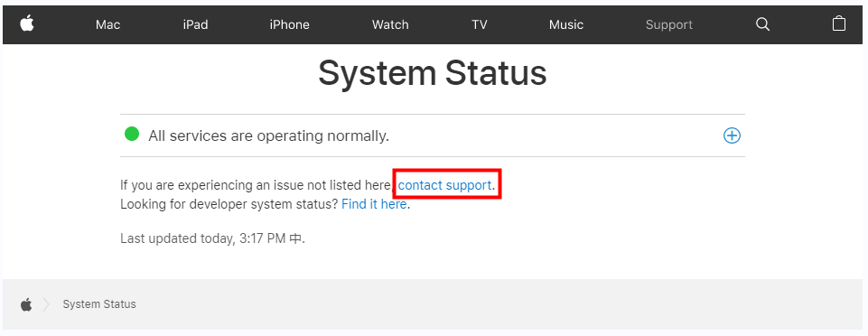Viewport: 868px width, 336px height.
Task: Click the System Status breadcrumb text
Action: [99, 304]
